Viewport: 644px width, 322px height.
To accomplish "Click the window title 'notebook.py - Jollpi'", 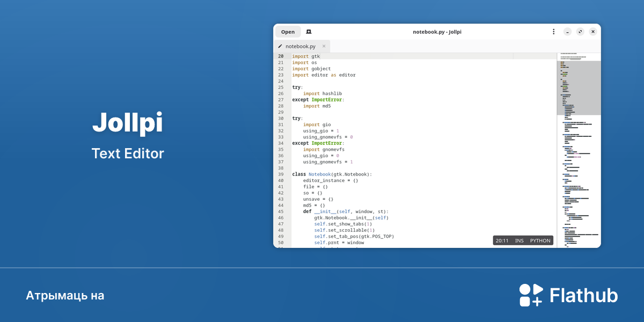I will coord(437,32).
